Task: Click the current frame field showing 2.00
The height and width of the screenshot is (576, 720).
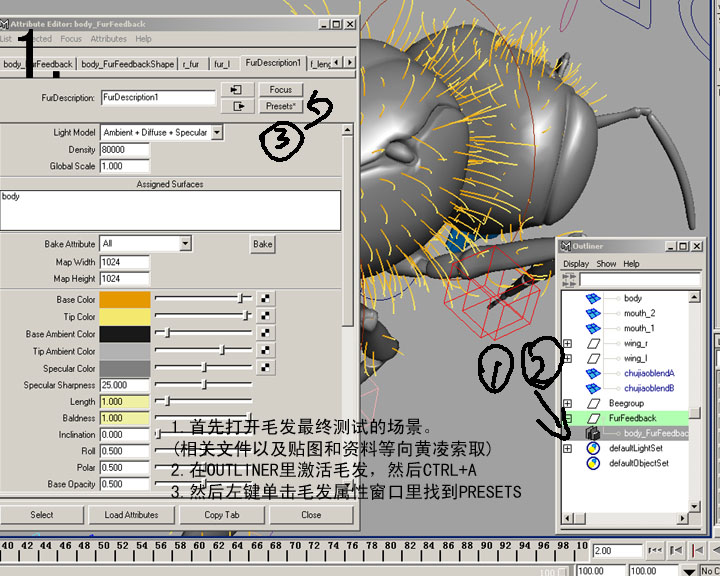Action: pos(618,550)
